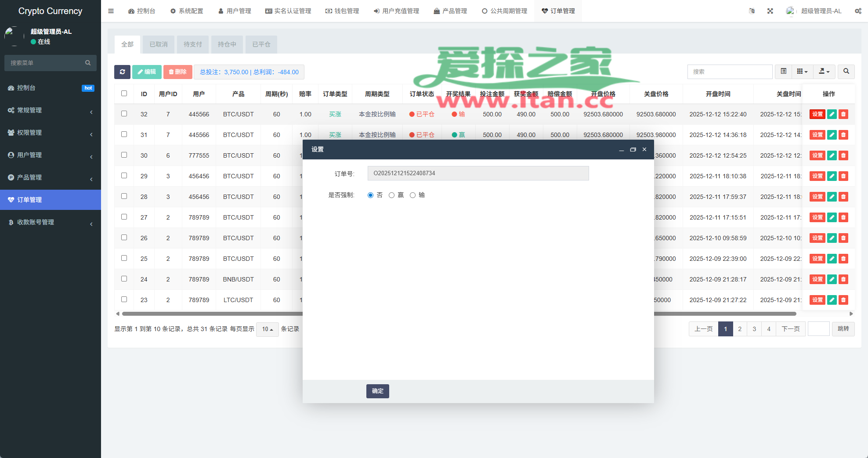Viewport: 868px width, 458px height.
Task: Click red trash delete icon for order 29
Action: coord(843,176)
